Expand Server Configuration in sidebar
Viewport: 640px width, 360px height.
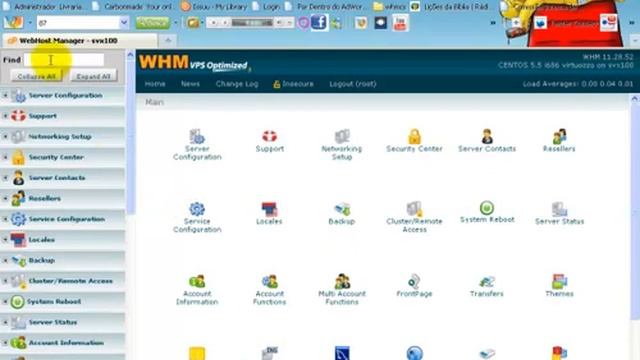tap(6, 95)
